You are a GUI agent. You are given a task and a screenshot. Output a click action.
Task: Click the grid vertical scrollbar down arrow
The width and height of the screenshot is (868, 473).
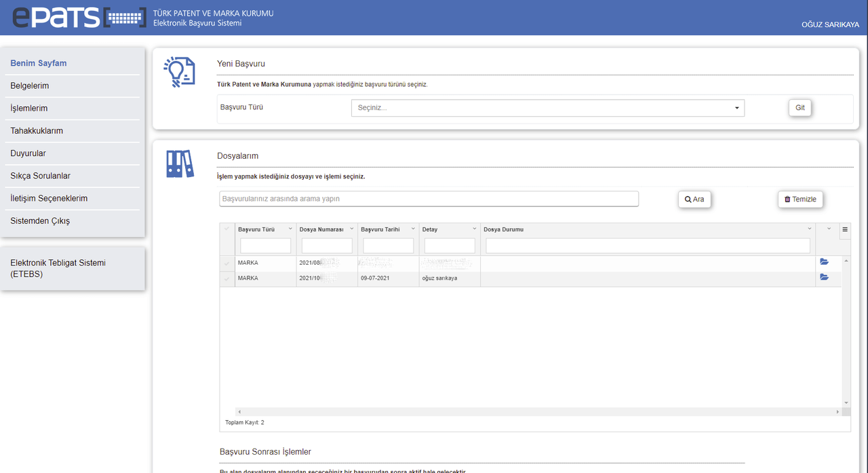pyautogui.click(x=846, y=403)
